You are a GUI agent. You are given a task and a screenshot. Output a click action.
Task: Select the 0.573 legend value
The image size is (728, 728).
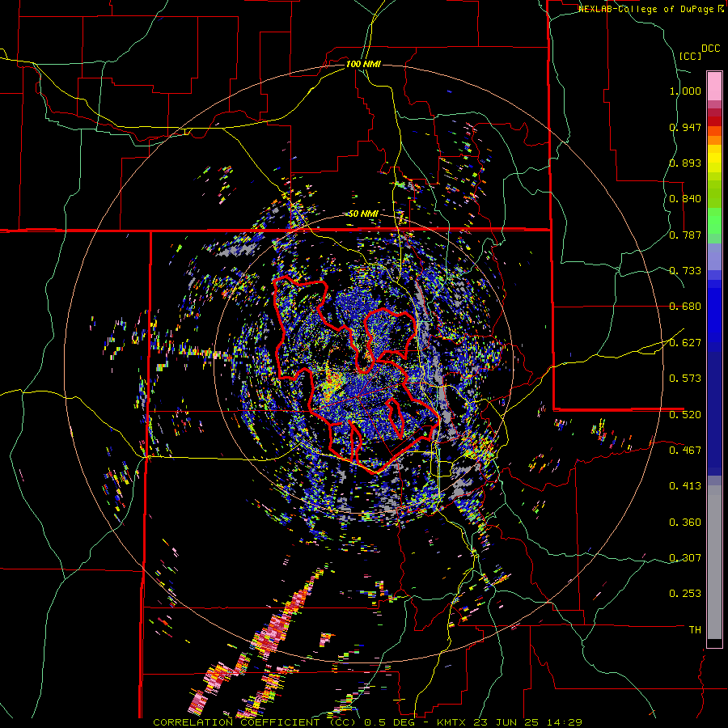pyautogui.click(x=685, y=379)
